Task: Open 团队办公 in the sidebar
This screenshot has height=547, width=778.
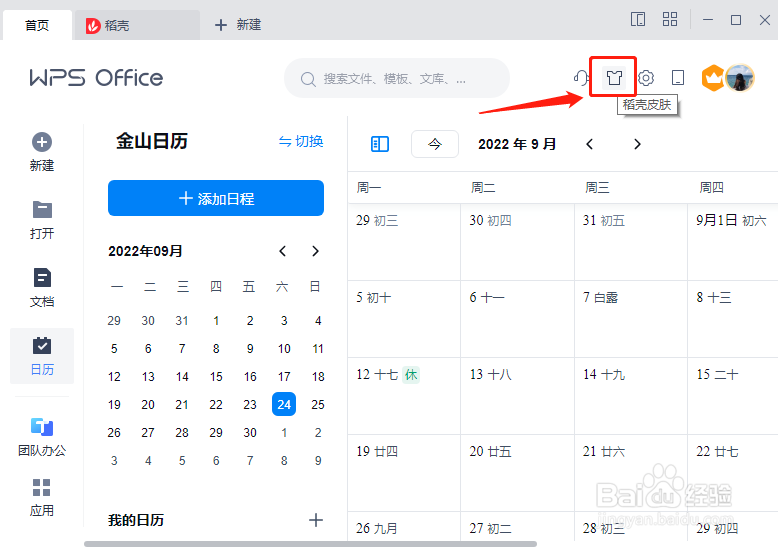Action: click(42, 437)
